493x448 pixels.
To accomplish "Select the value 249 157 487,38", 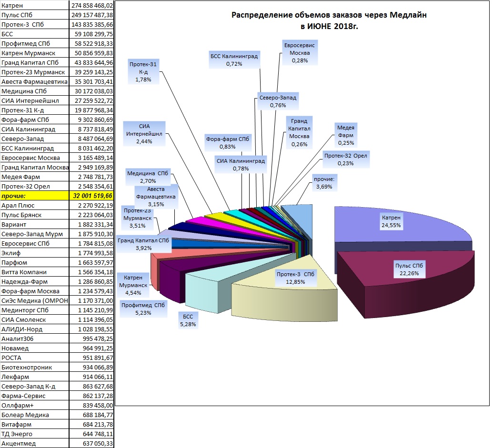I will (x=91, y=15).
